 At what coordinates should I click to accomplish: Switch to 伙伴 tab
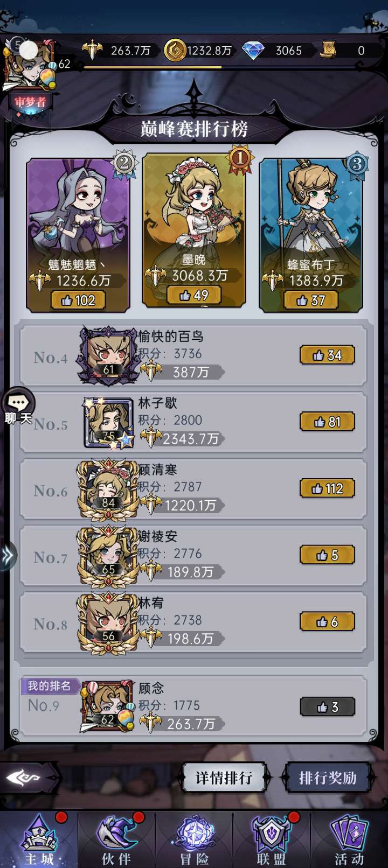(116, 840)
